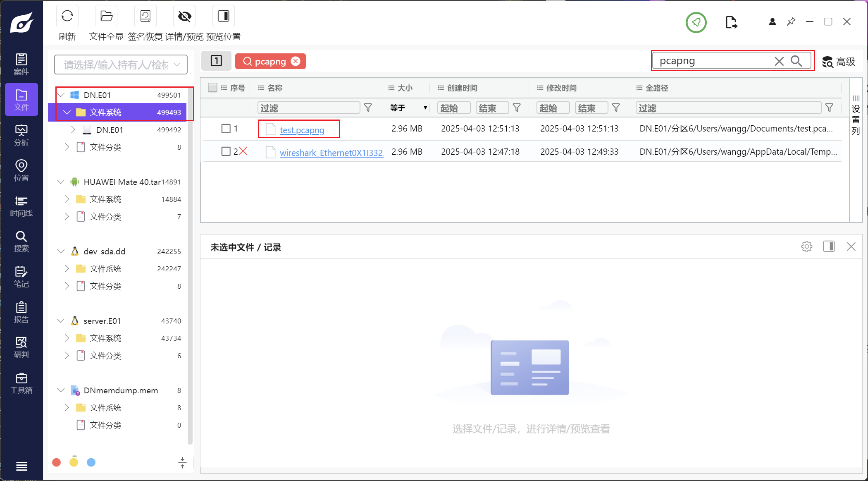Tick the checkbox for wireshark row 2
The height and width of the screenshot is (481, 868).
pos(226,151)
